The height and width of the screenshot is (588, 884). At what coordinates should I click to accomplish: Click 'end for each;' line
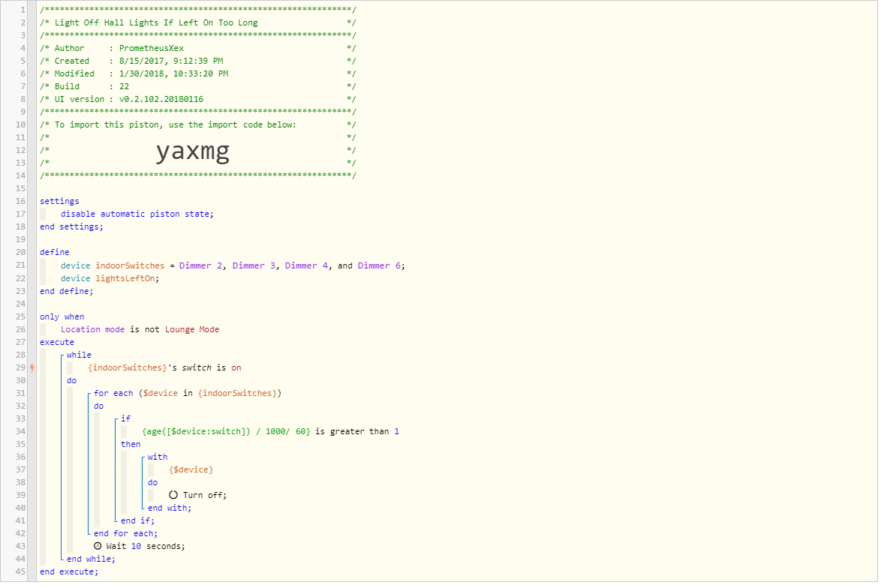[126, 534]
